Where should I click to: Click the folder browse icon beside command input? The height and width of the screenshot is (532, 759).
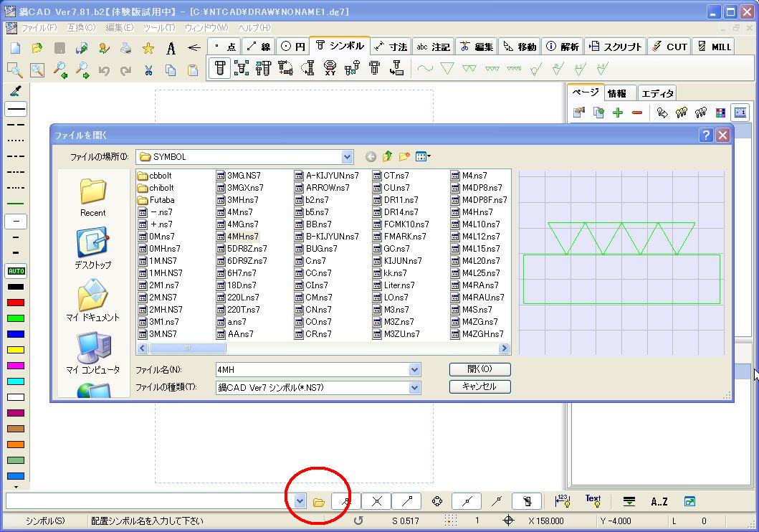point(318,502)
